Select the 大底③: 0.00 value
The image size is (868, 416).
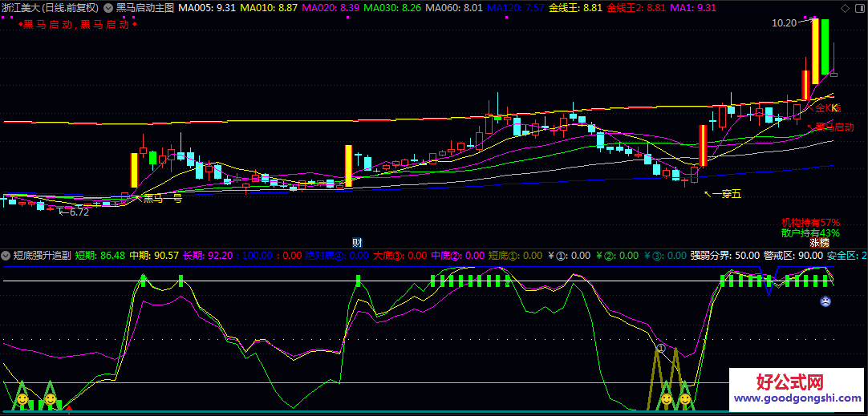point(400,256)
